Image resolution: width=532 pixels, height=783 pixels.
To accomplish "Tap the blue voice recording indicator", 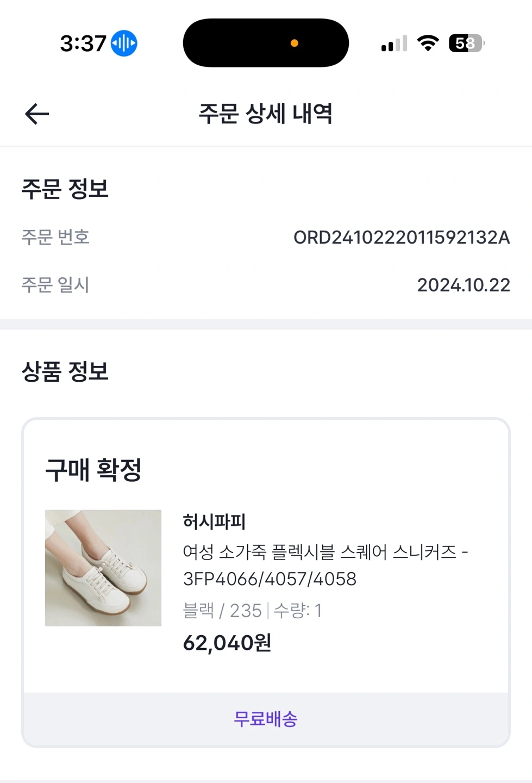I will (124, 43).
